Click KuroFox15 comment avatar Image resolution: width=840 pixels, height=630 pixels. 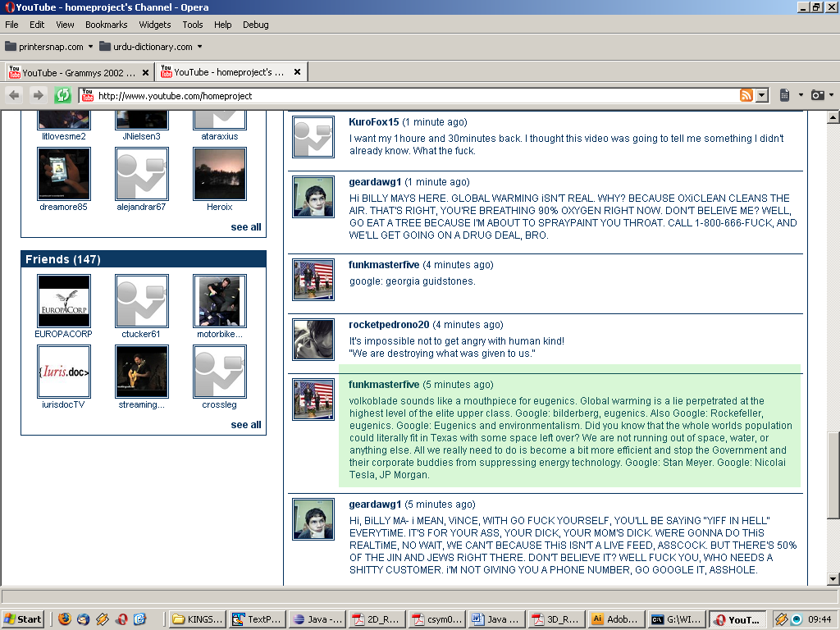313,137
